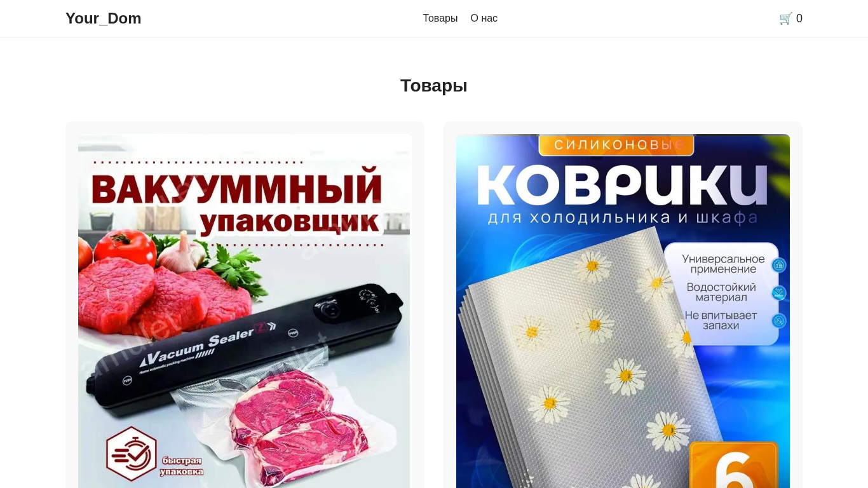
Task: Click the быстрая упаковка caption
Action: pos(182,466)
